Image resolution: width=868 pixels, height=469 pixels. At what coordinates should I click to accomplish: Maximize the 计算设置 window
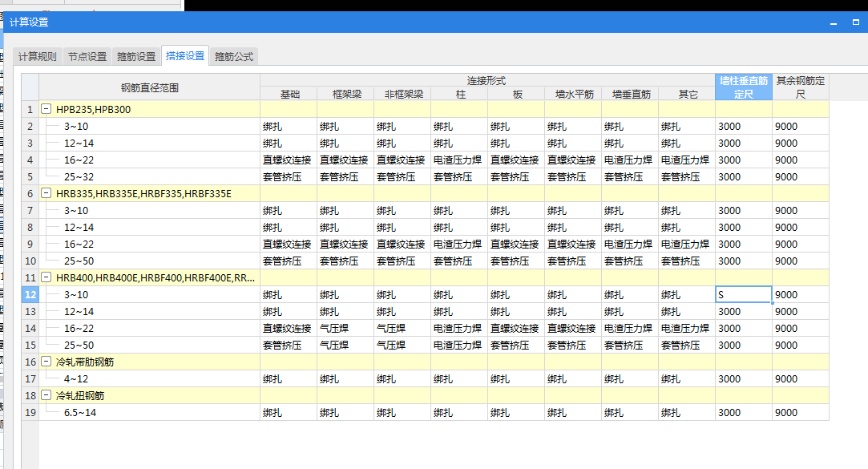click(x=856, y=22)
